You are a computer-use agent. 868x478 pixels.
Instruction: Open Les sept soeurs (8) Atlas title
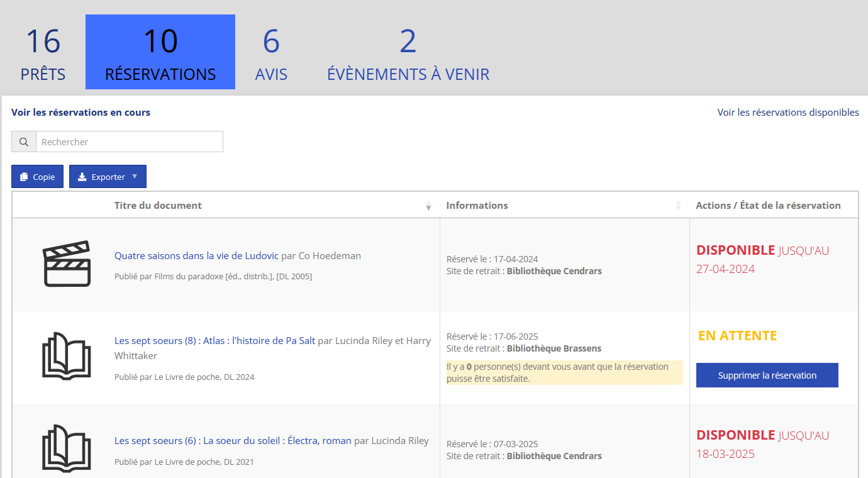tap(214, 341)
